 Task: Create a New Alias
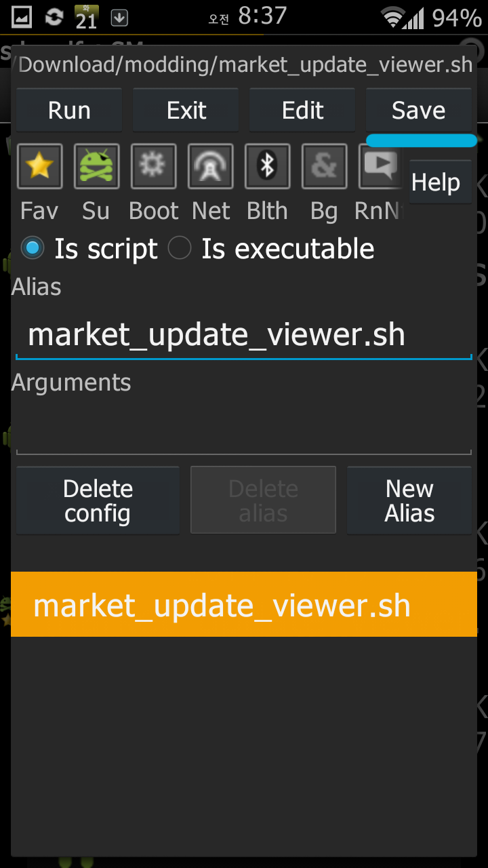pos(409,500)
